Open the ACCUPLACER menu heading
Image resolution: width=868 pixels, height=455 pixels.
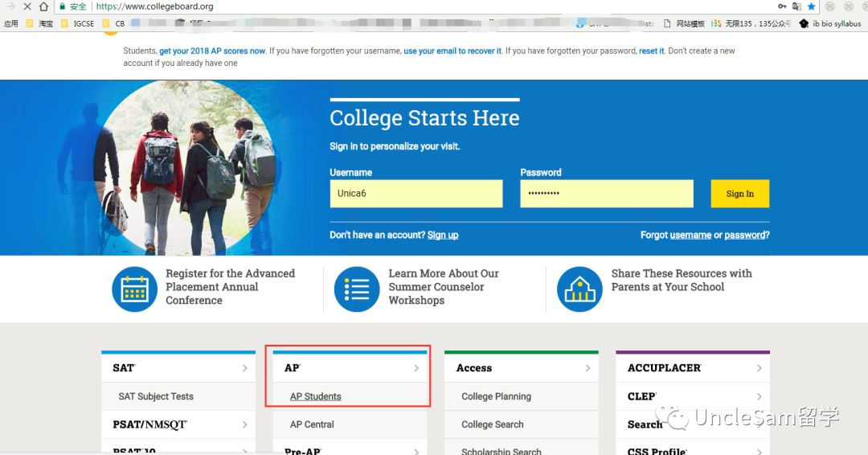tap(665, 368)
